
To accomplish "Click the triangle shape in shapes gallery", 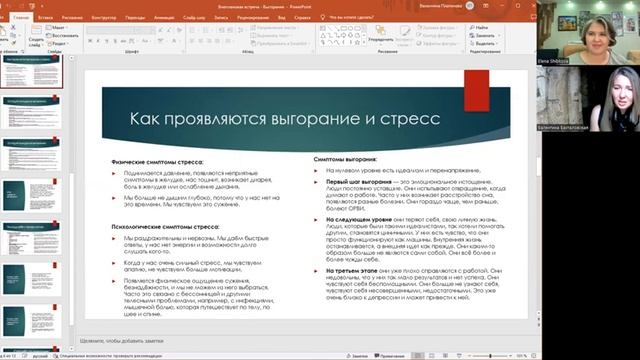I will 323,35.
